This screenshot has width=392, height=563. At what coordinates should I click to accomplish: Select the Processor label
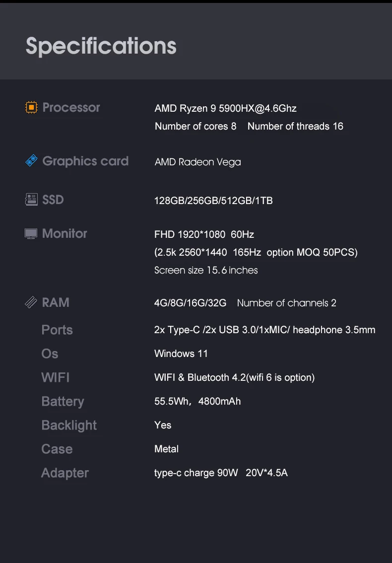click(71, 107)
